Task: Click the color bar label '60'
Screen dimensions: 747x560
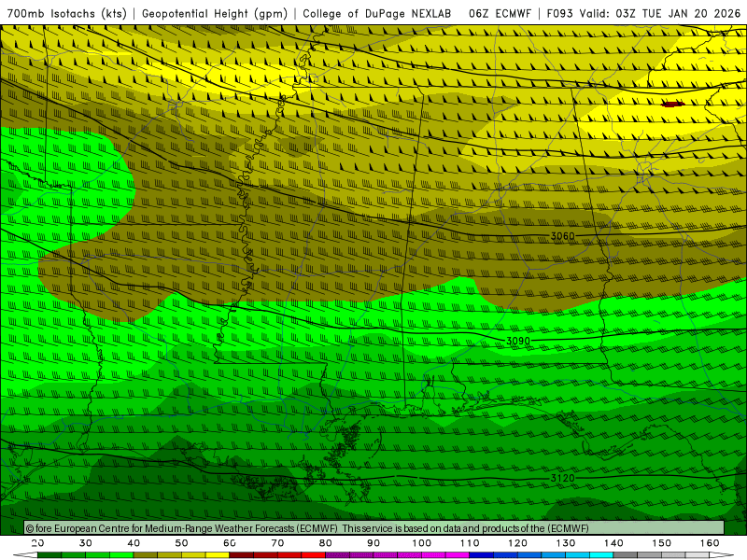Action: point(230,543)
